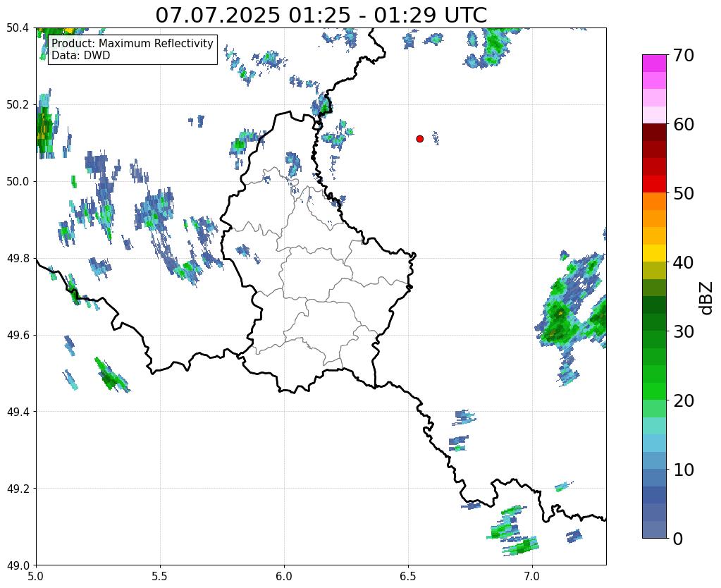
Task: Click the colorbar tick label 20
Action: [x=682, y=400]
